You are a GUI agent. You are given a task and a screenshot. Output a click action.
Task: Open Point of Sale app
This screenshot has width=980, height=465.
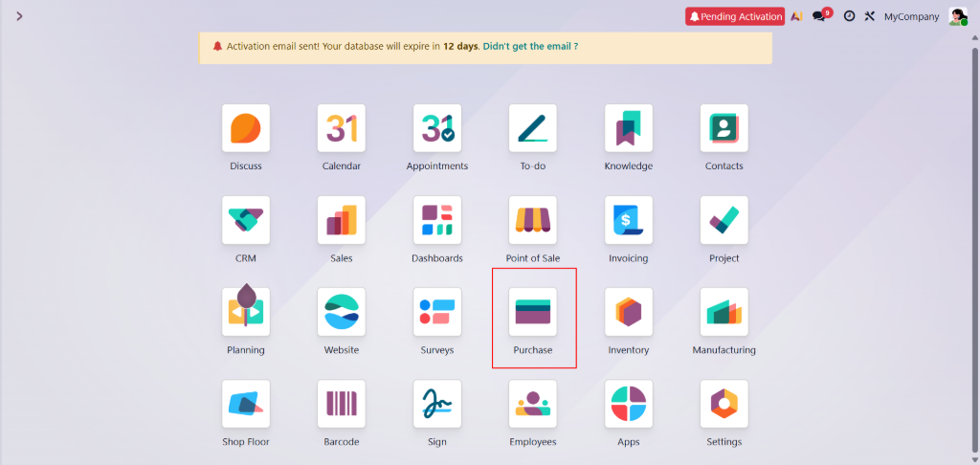533,221
